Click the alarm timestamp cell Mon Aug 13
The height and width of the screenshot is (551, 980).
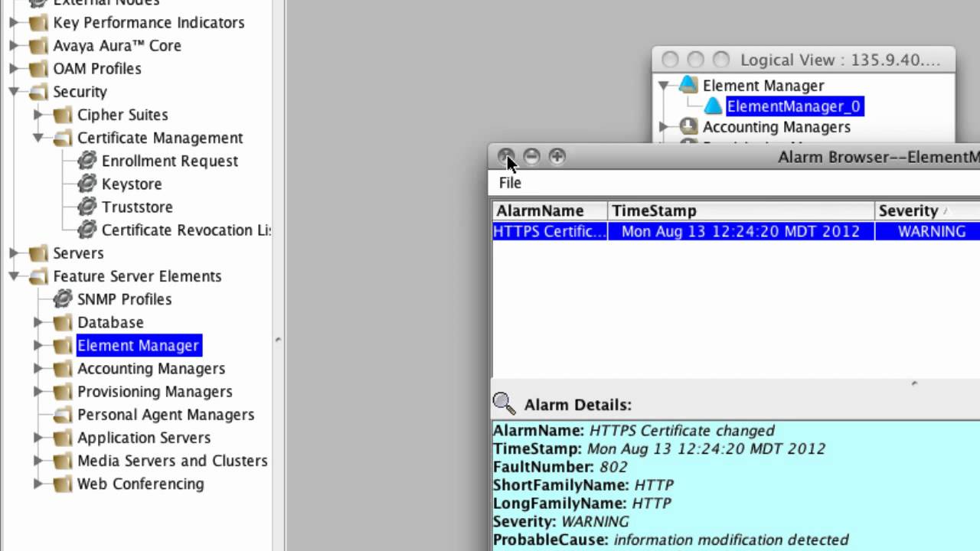point(741,231)
